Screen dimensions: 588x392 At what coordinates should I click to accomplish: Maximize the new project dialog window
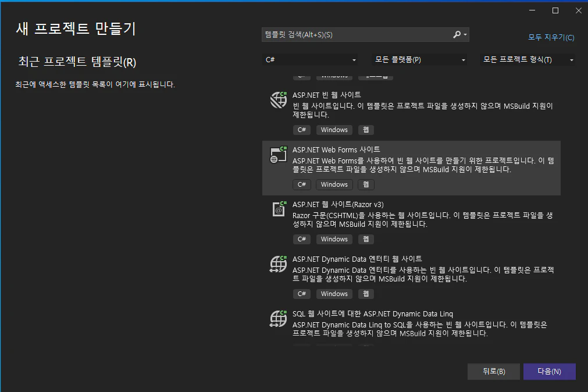click(x=555, y=10)
